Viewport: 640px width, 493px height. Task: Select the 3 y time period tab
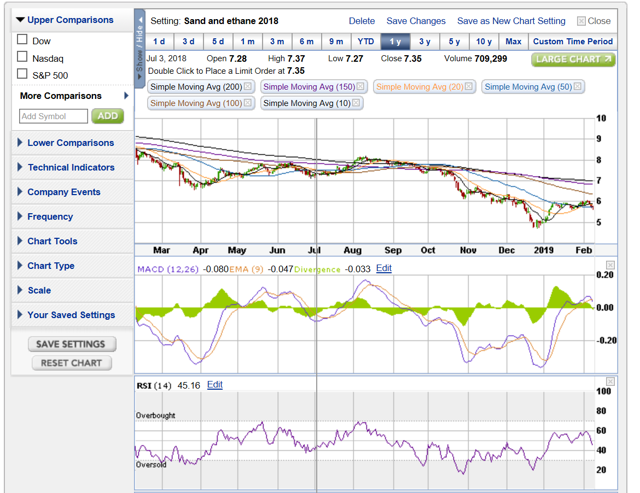[424, 42]
